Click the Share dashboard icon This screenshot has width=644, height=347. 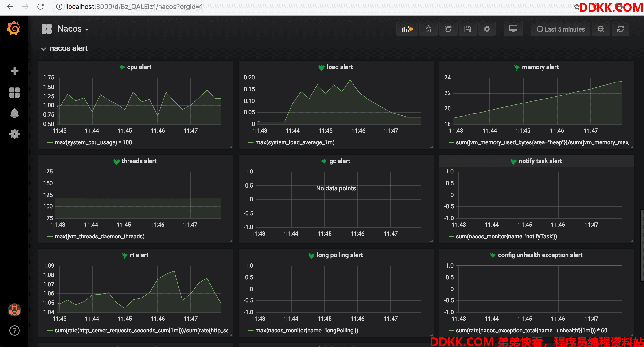(x=448, y=29)
